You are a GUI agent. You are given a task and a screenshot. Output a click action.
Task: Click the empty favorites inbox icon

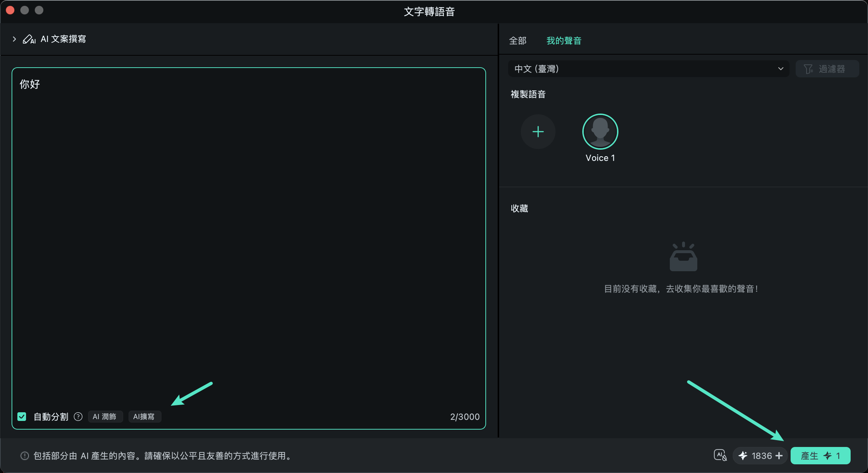(683, 256)
